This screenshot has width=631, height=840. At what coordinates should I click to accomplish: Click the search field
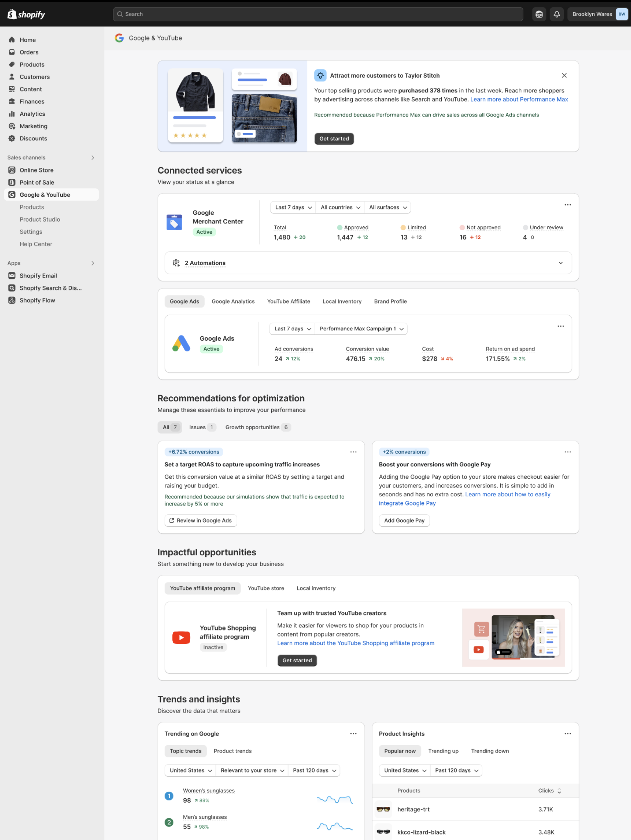pos(318,14)
